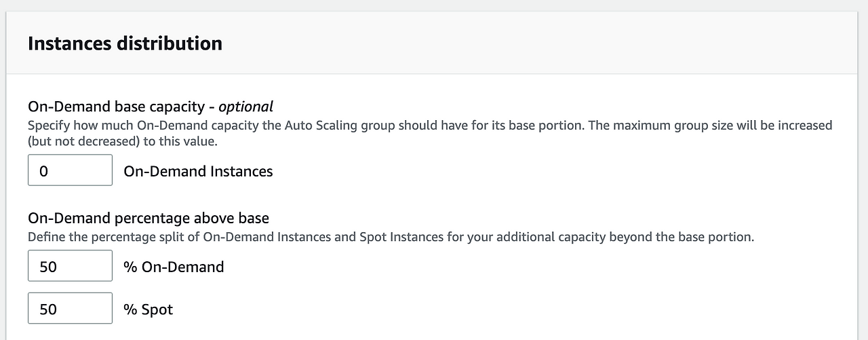
Task: Click the '% Spot' label
Action: click(148, 310)
